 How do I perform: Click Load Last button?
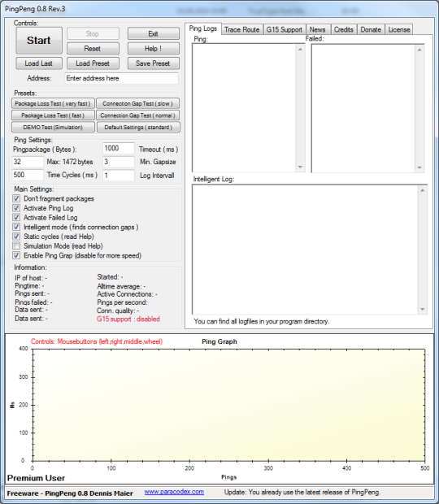coord(39,63)
